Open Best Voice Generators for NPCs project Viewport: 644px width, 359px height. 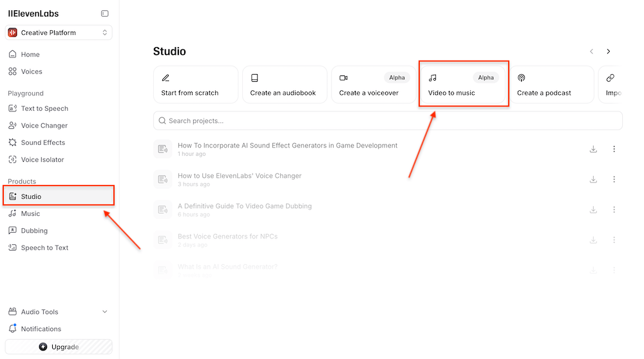pyautogui.click(x=227, y=237)
